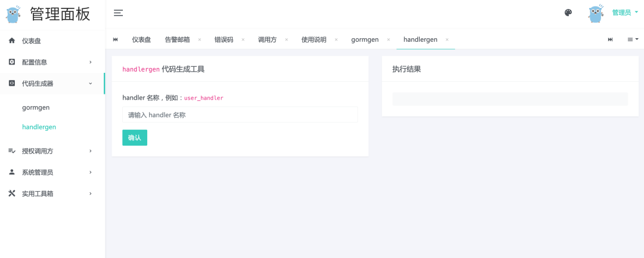Expand the 配置信息 sidebar menu
Image resolution: width=644 pixels, height=258 pixels.
point(52,62)
